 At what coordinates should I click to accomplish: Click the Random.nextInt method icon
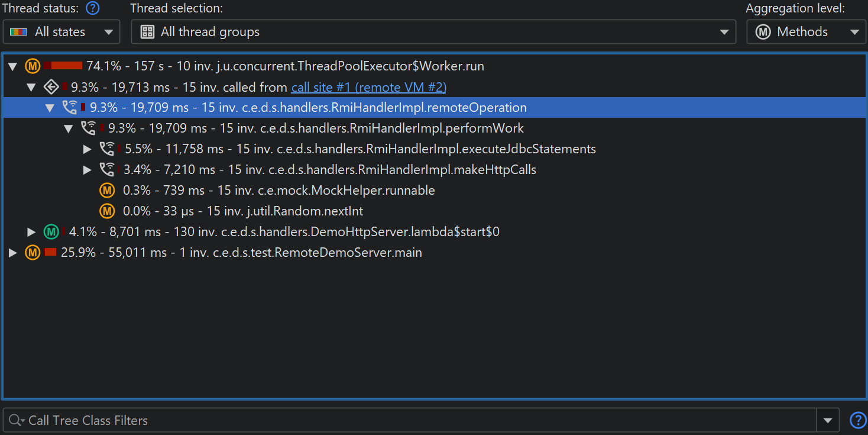point(107,211)
